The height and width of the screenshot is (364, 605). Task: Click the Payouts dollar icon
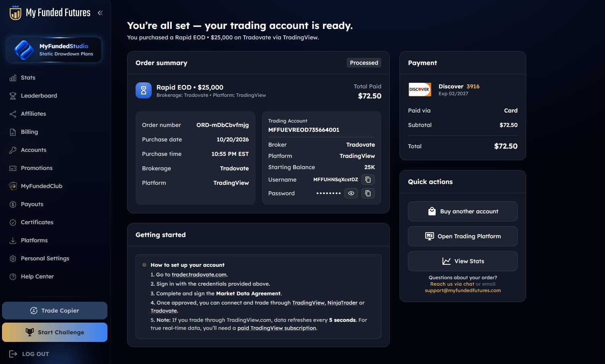tap(13, 204)
